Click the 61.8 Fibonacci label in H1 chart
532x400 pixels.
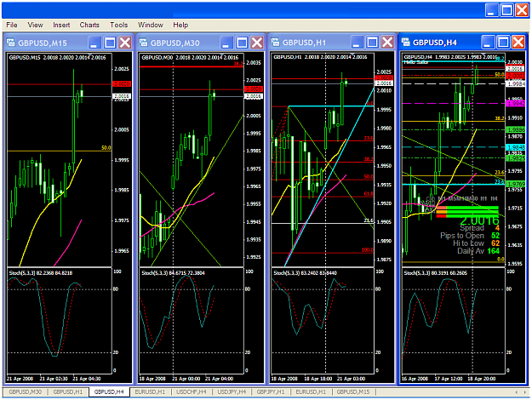[369, 194]
